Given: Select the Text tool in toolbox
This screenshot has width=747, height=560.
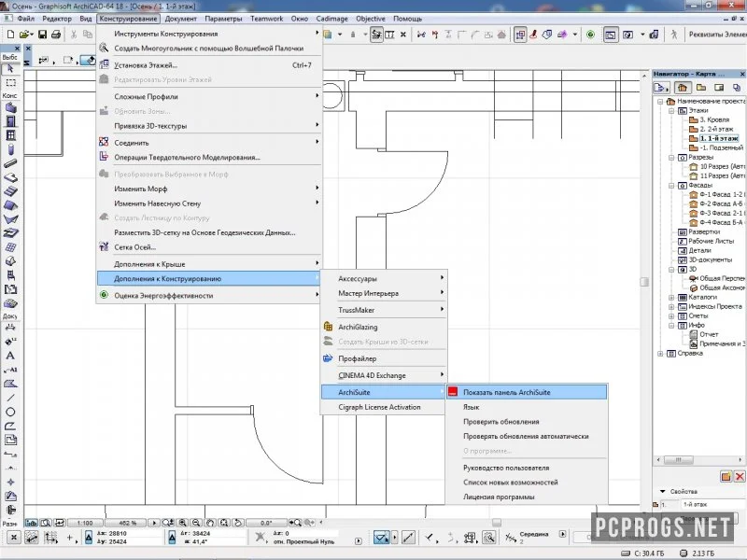Looking at the screenshot, I should coord(10,356).
